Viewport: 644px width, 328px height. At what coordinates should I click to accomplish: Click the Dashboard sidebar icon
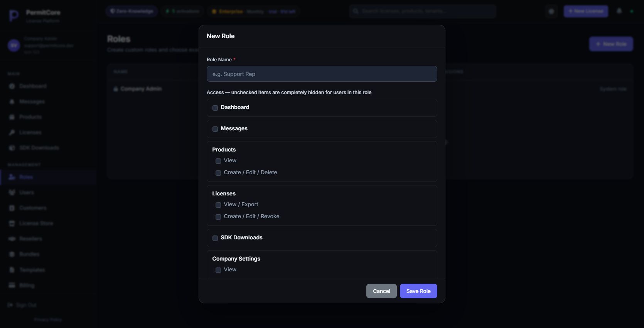click(x=12, y=86)
